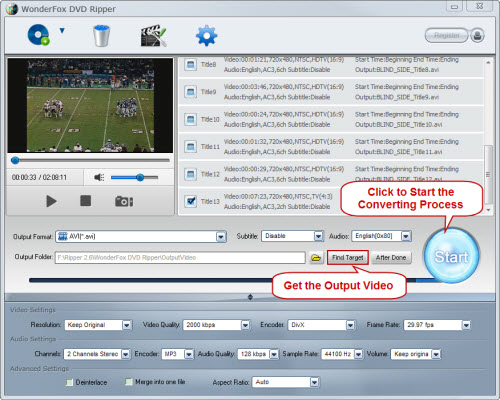Check the Title12 checkbox

190,174
